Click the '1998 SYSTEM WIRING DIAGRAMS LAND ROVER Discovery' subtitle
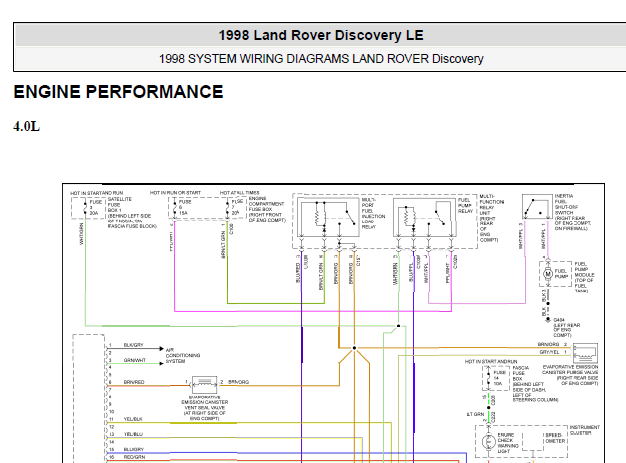The image size is (626, 463). click(321, 59)
